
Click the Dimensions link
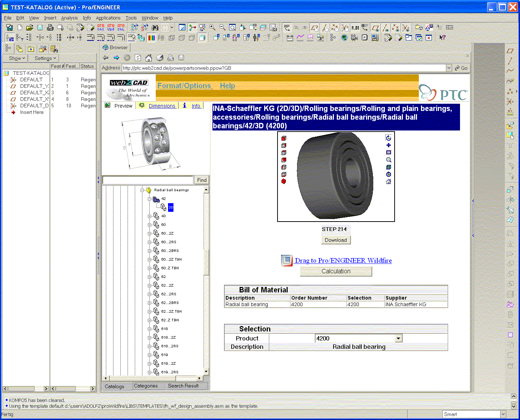coord(162,106)
